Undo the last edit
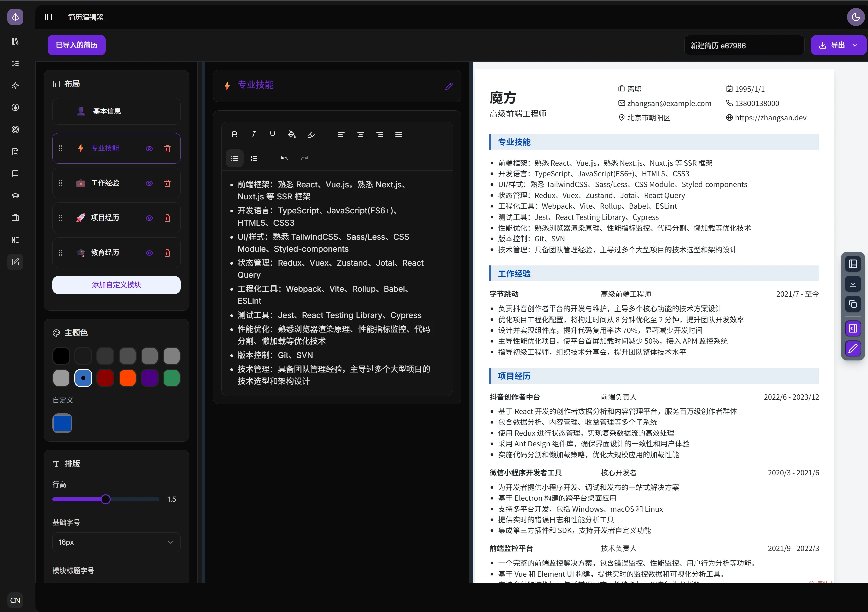Image resolution: width=868 pixels, height=612 pixels. tap(284, 158)
